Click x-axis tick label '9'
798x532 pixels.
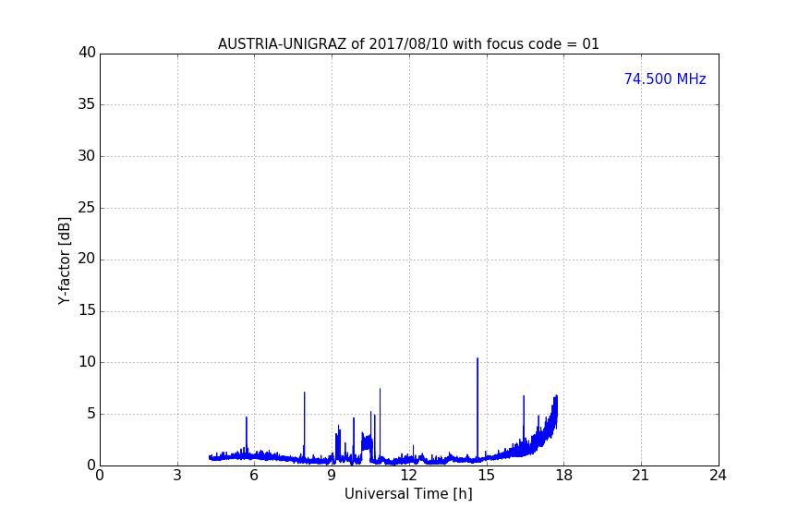pyautogui.click(x=332, y=476)
